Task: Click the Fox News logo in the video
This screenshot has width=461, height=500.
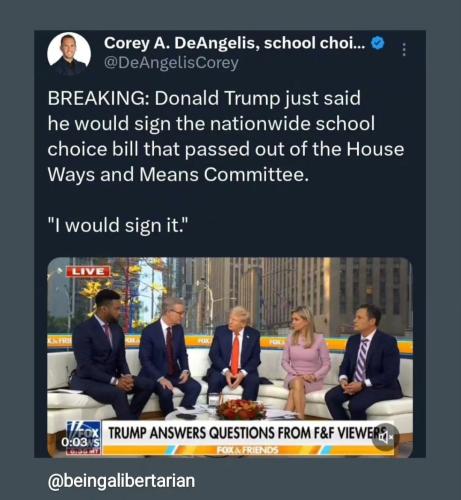Action: 83,433
